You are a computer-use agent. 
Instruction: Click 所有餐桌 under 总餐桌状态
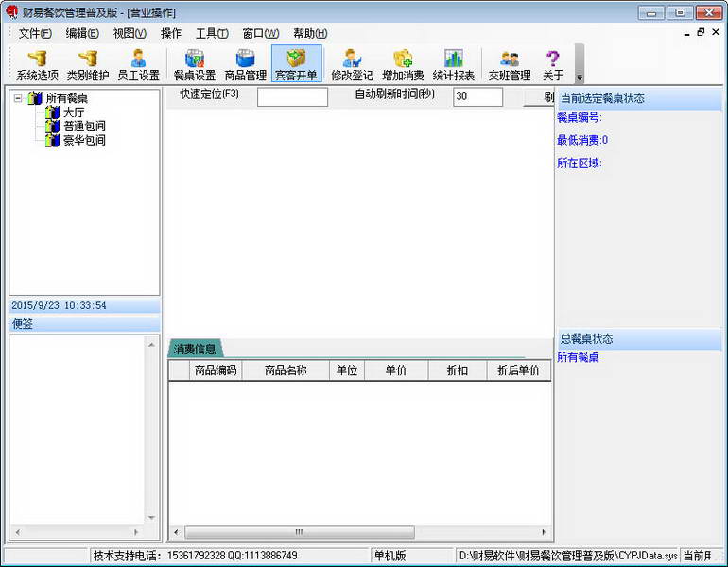(x=578, y=357)
